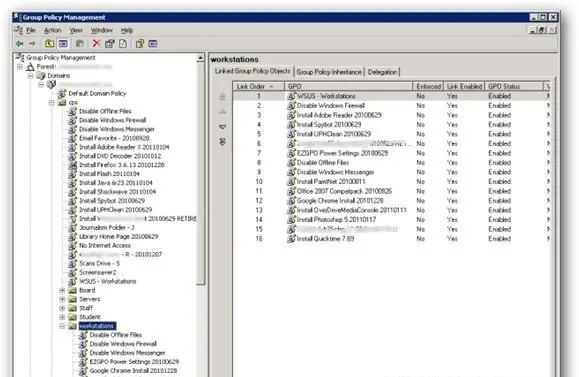Viewport: 579px width, 377px height.
Task: Select Office 2007 Compatpack 20100826 list row
Action: click(391, 191)
